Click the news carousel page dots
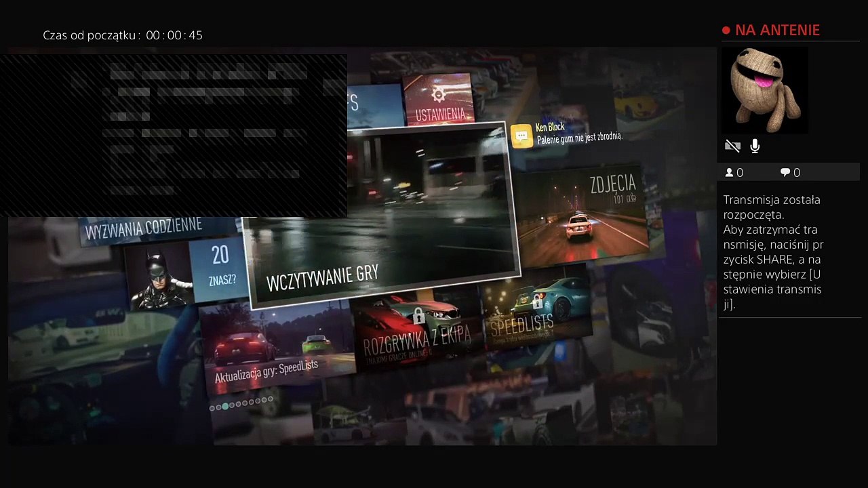Viewport: 868px width, 488px height. (241, 404)
